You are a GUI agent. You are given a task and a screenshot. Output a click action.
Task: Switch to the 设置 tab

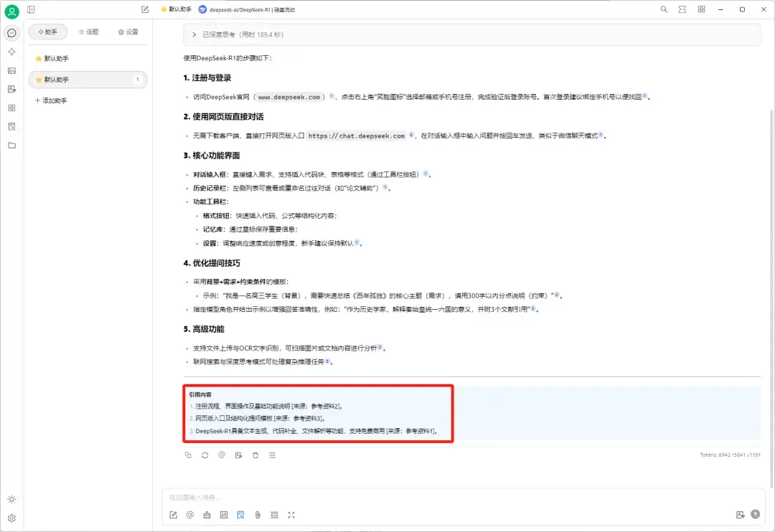(x=128, y=32)
